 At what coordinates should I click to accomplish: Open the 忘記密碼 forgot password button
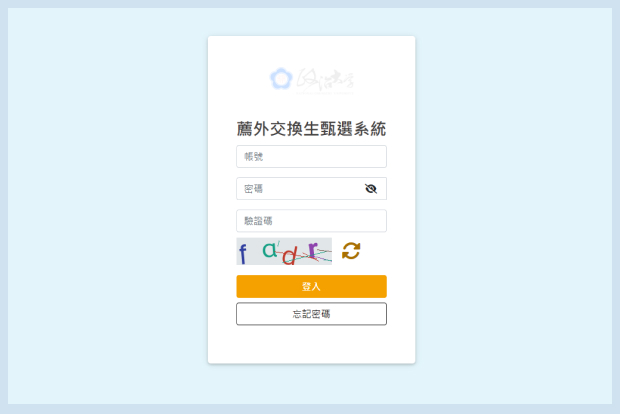click(x=311, y=314)
